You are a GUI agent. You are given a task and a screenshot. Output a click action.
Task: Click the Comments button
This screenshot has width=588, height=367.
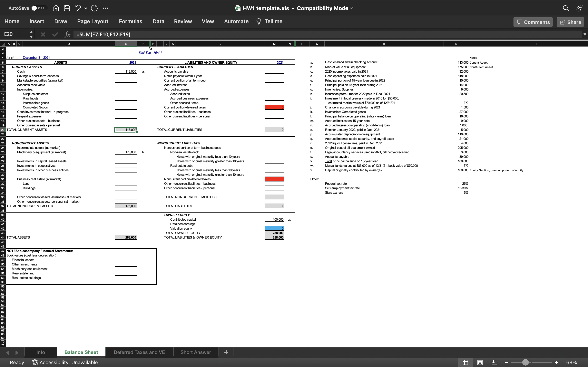(x=533, y=22)
